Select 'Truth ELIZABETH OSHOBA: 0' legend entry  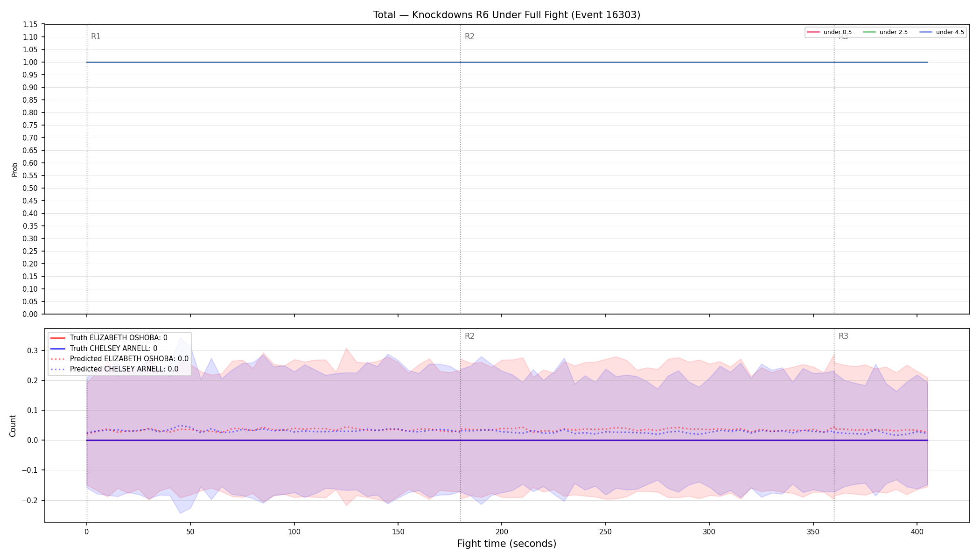pyautogui.click(x=108, y=338)
